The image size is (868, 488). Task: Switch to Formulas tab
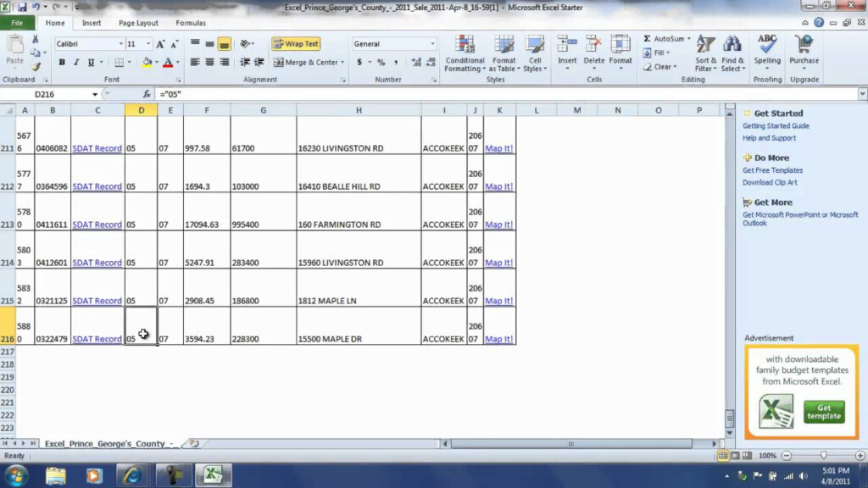(x=191, y=23)
